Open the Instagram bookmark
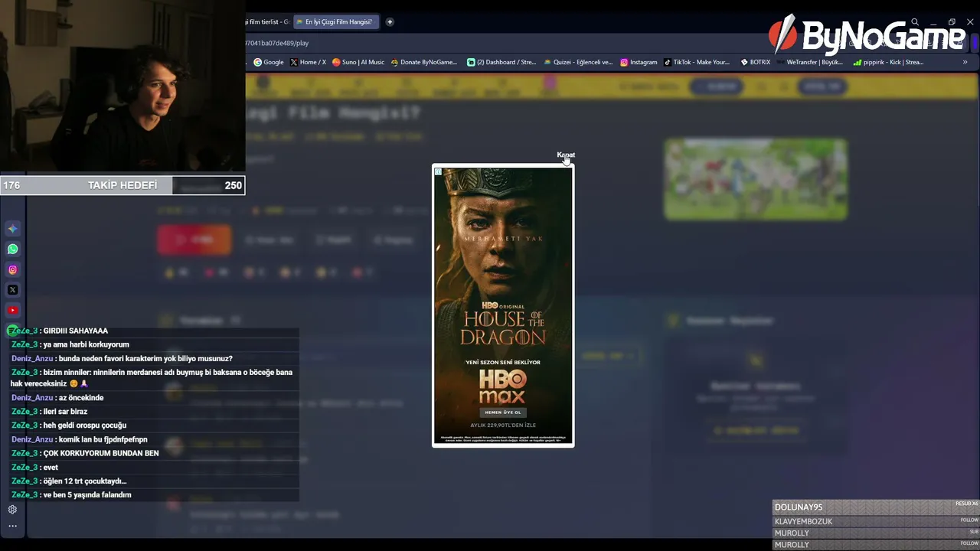Viewport: 980px width, 551px height. [x=639, y=62]
